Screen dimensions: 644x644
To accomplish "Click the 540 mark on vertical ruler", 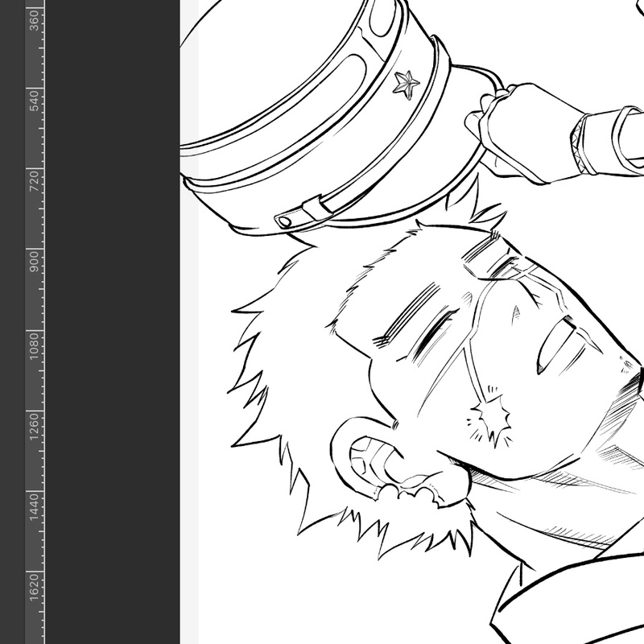I will point(35,101).
